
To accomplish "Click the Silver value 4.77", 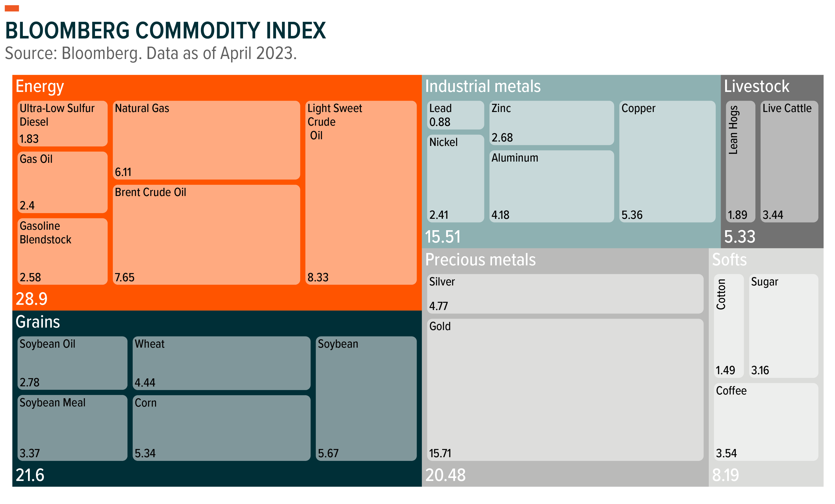I will click(x=438, y=306).
